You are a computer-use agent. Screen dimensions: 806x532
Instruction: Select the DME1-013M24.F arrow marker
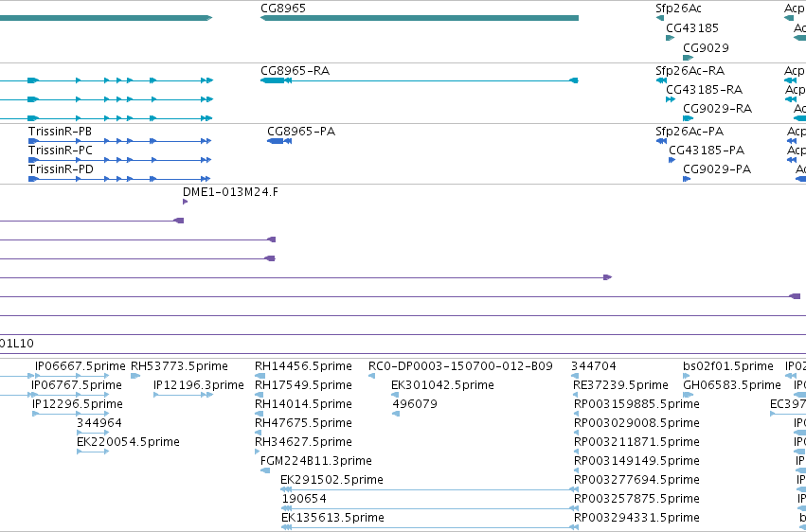click(185, 202)
